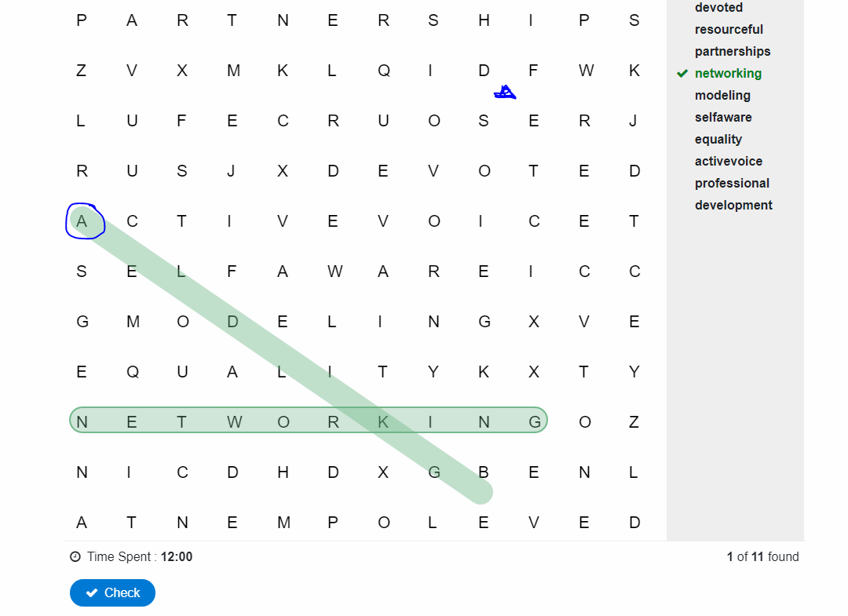Click the word partnerships in the list
848x616 pixels.
[x=733, y=51]
